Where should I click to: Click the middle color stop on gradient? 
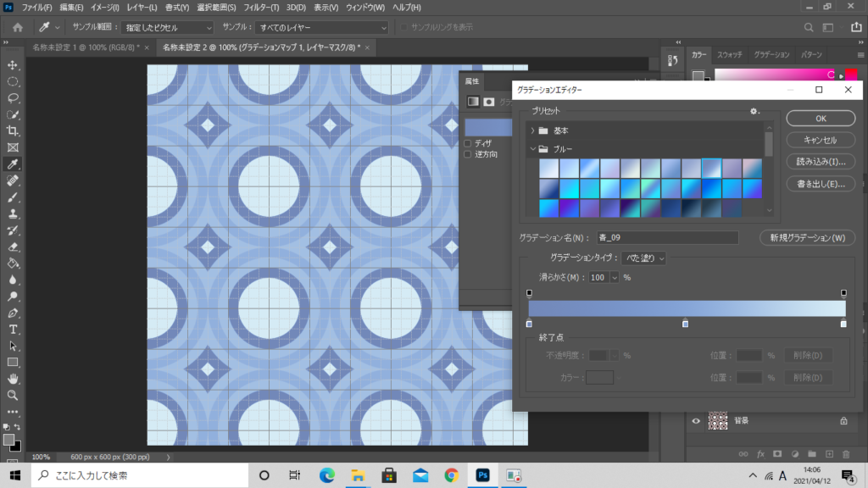point(685,323)
